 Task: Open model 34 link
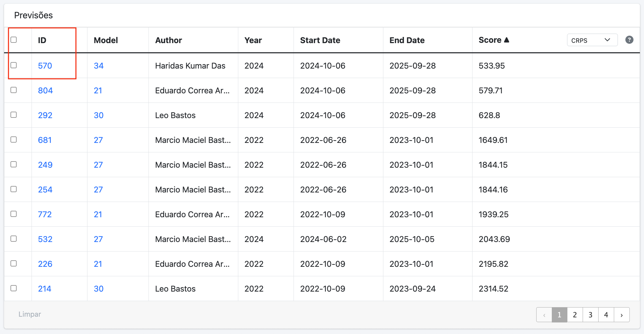(99, 66)
